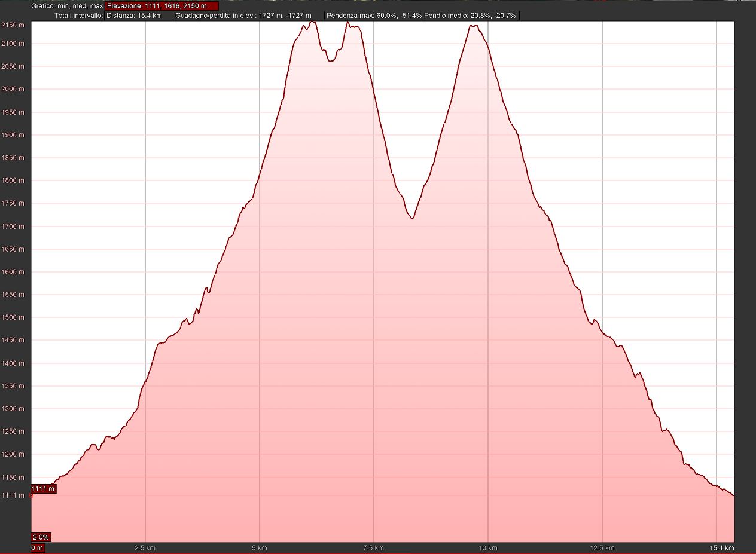Click the red start marker on the profile
Screen dimensions: 756x554
point(31,495)
